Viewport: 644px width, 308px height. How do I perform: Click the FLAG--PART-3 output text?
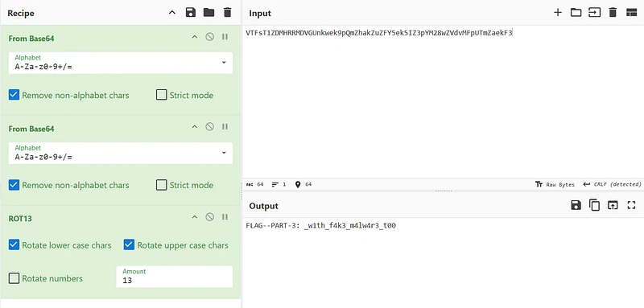(x=320, y=225)
